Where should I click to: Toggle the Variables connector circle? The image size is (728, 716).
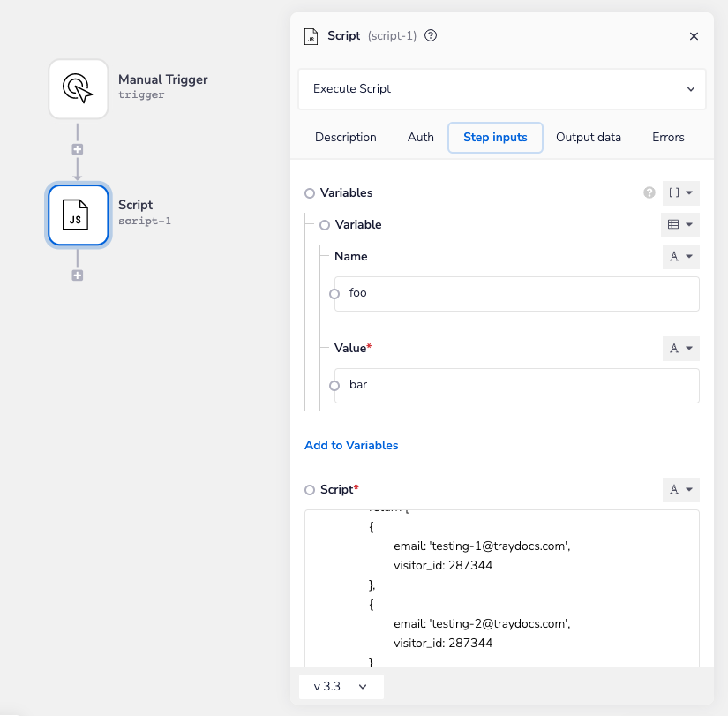pyautogui.click(x=309, y=193)
